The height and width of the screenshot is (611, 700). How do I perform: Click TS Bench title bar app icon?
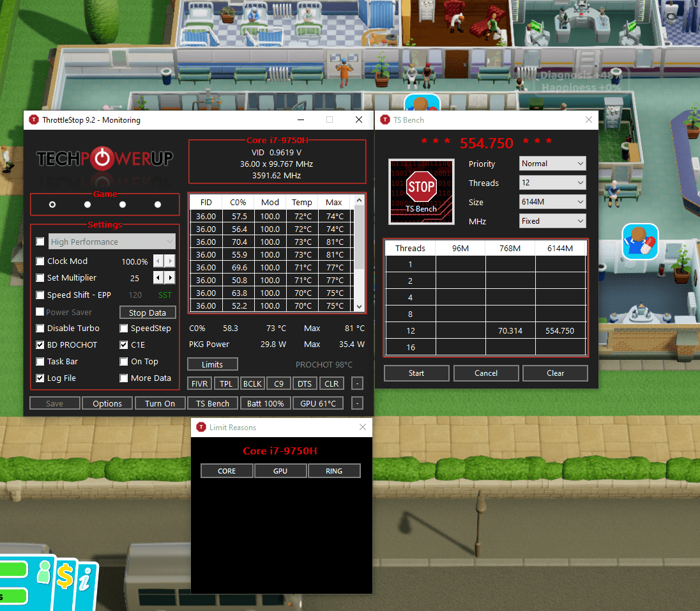385,120
